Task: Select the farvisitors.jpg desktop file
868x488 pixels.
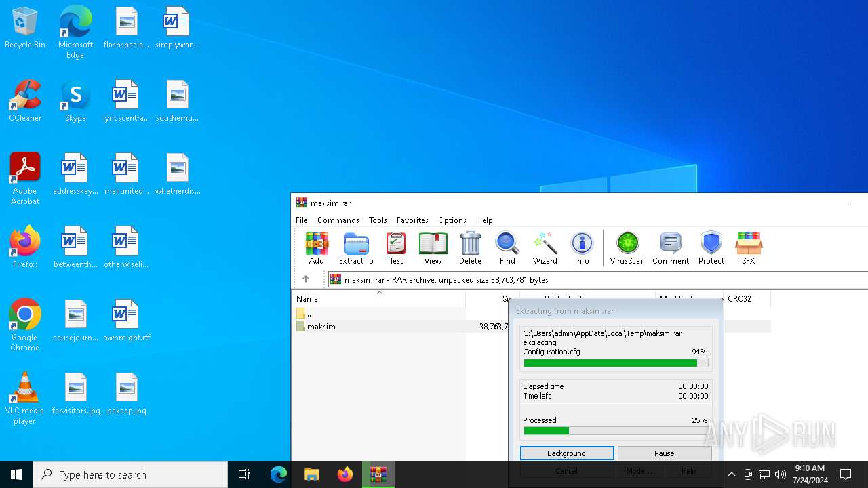Action: tap(76, 394)
